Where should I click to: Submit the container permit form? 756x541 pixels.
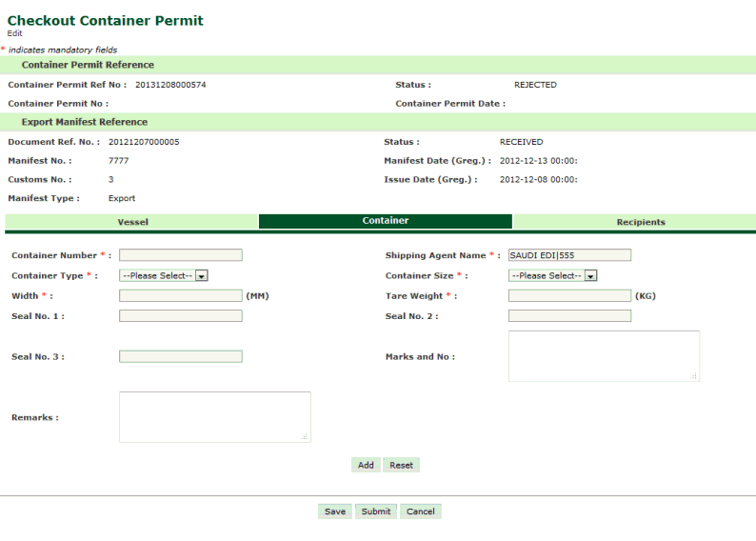tap(376, 511)
